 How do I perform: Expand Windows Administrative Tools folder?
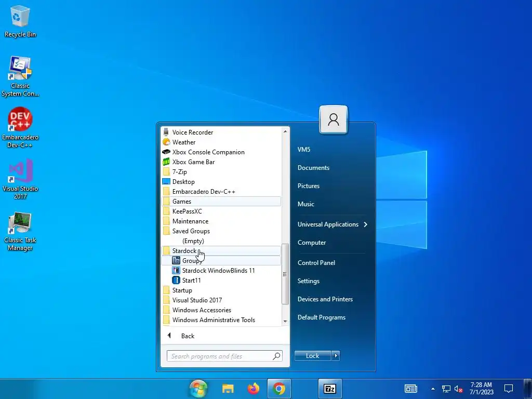[221, 320]
